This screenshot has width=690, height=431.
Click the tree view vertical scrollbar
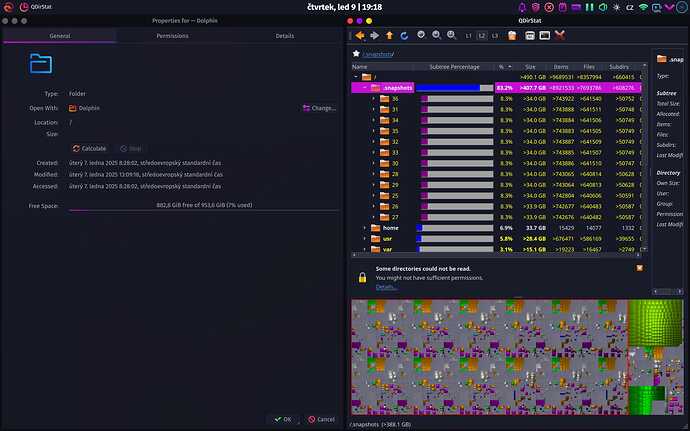pyautogui.click(x=644, y=157)
